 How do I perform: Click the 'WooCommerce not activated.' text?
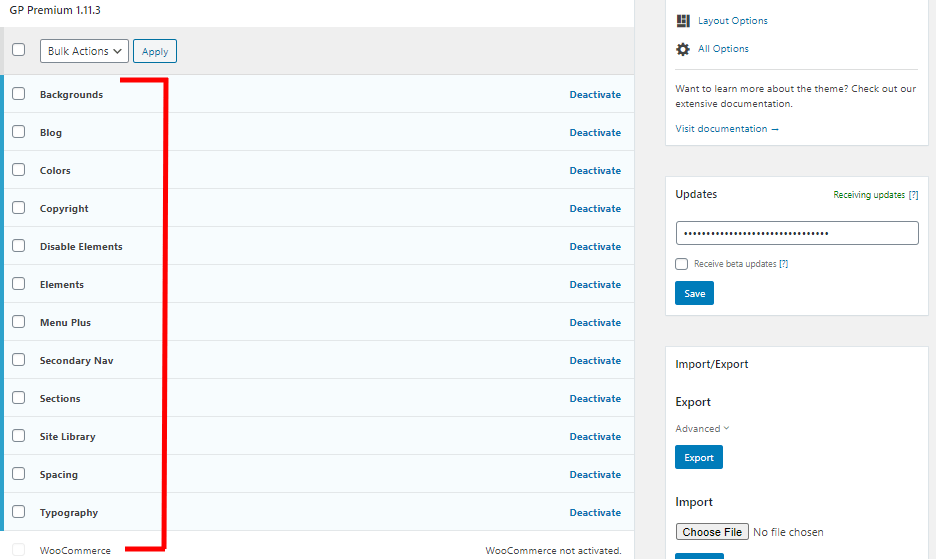[553, 551]
